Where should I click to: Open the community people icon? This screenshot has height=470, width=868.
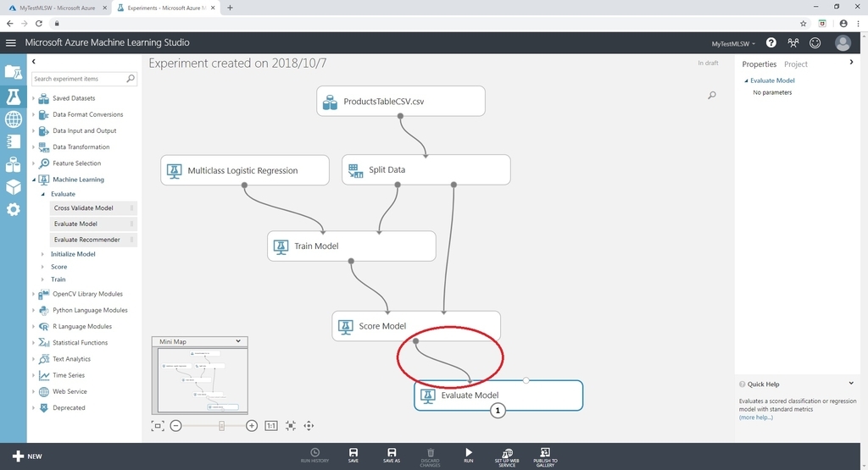pos(793,42)
